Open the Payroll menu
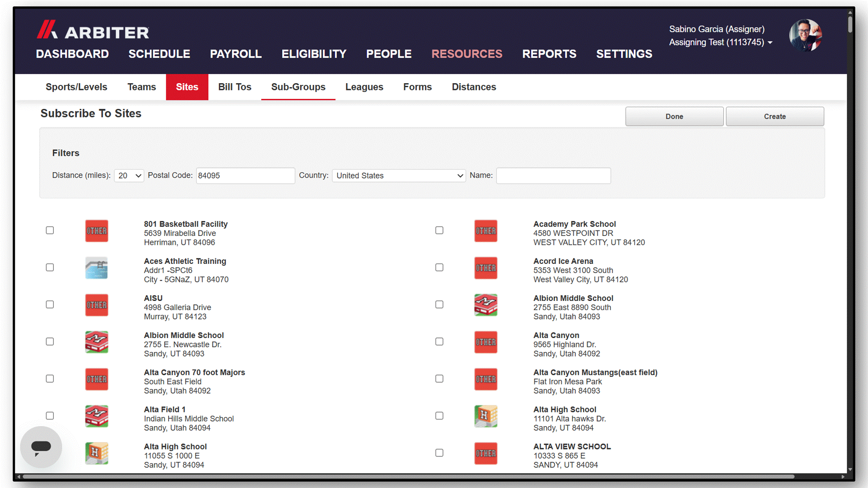 236,54
